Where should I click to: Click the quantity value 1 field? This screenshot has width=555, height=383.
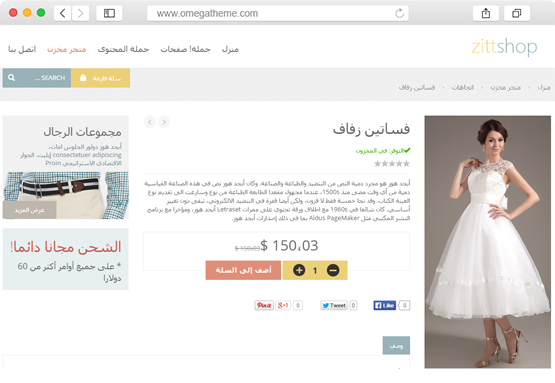pyautogui.click(x=315, y=270)
